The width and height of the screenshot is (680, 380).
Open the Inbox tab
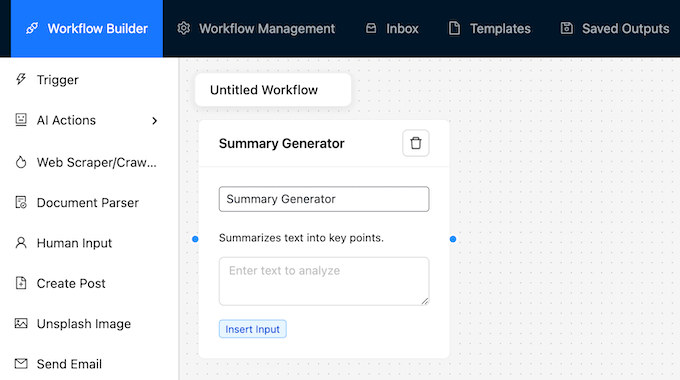tap(392, 29)
